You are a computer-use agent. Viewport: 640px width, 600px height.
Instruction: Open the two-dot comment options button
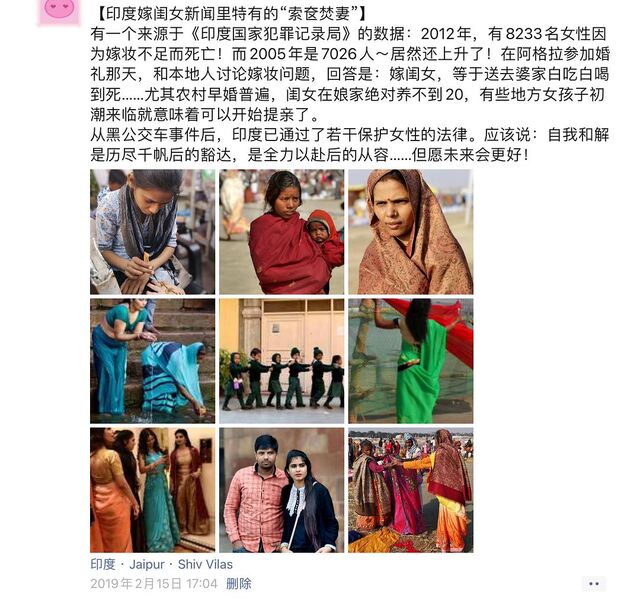tap(594, 584)
